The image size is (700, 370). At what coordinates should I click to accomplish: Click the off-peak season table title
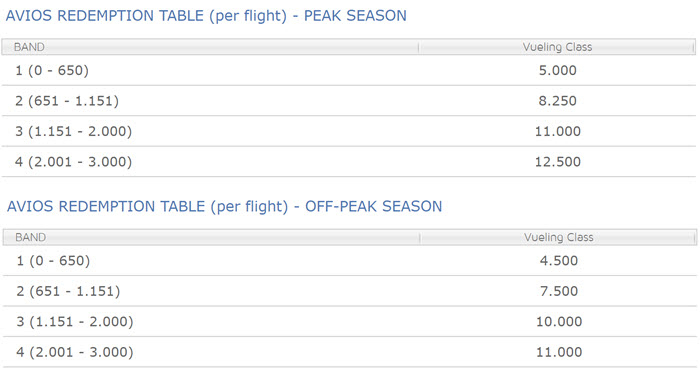pos(224,207)
